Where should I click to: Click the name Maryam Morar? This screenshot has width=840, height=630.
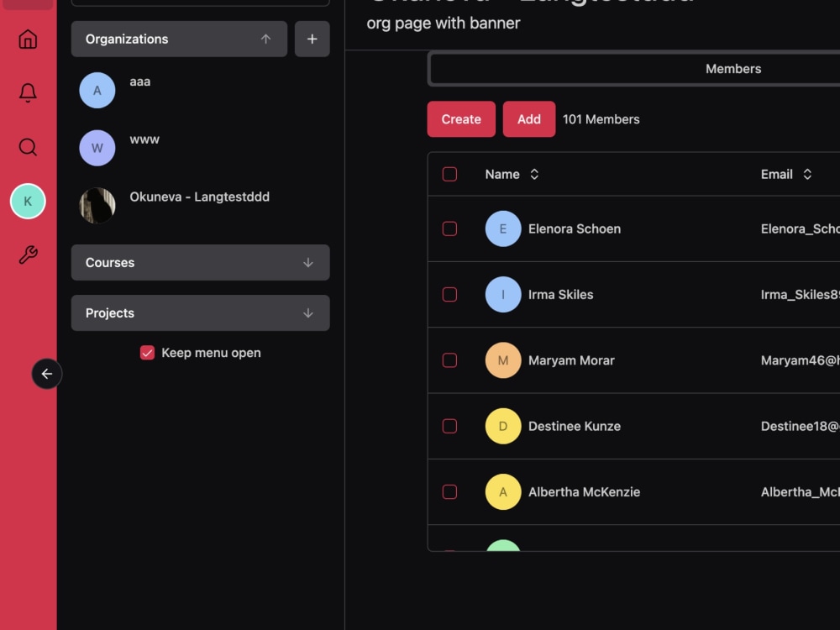(x=571, y=360)
